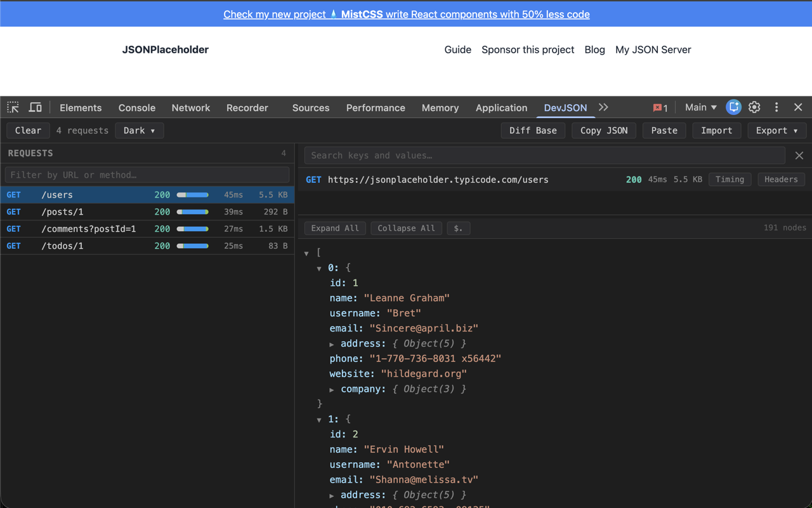Click the circular sync icon beside Main
Image resolution: width=812 pixels, height=508 pixels.
pos(733,107)
